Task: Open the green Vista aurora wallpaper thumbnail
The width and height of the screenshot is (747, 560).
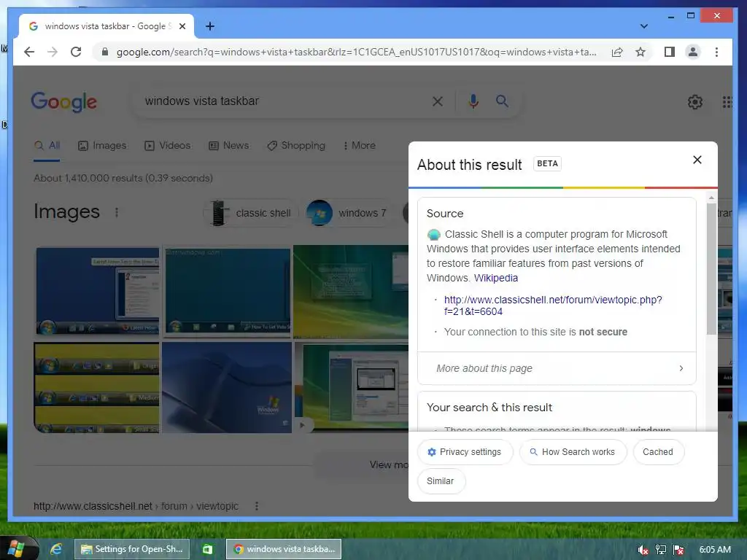Action: [x=351, y=292]
